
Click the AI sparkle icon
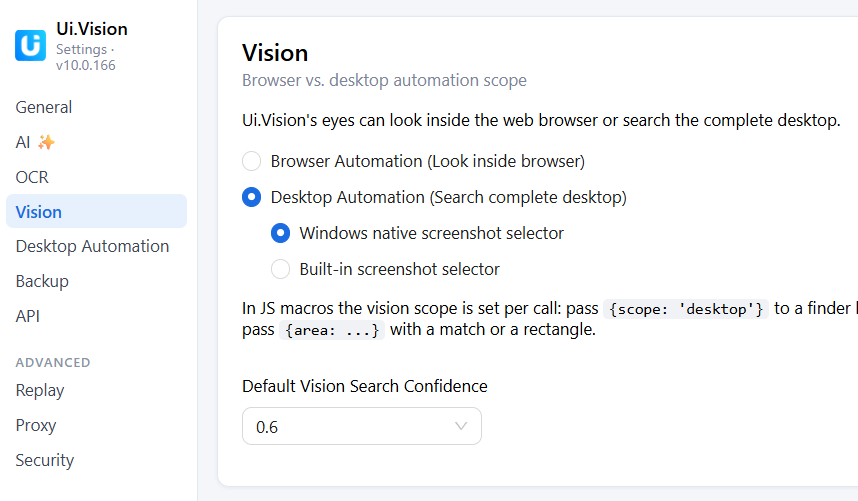(46, 142)
